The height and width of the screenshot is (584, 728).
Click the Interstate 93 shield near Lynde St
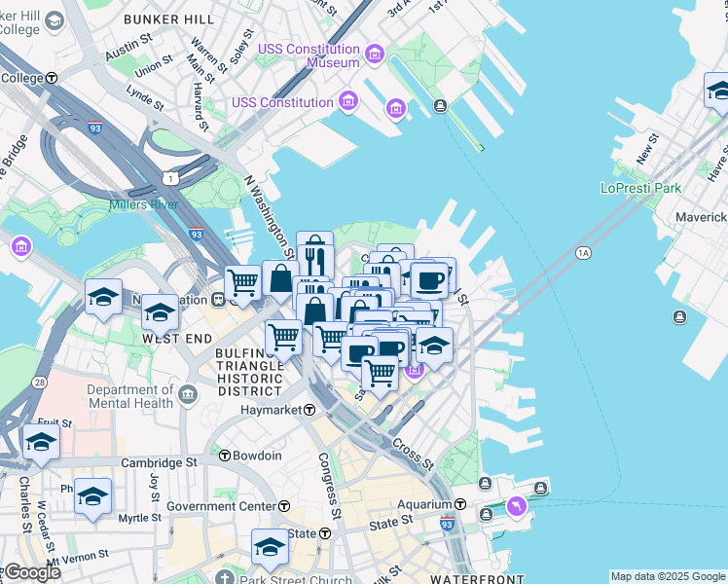click(94, 128)
